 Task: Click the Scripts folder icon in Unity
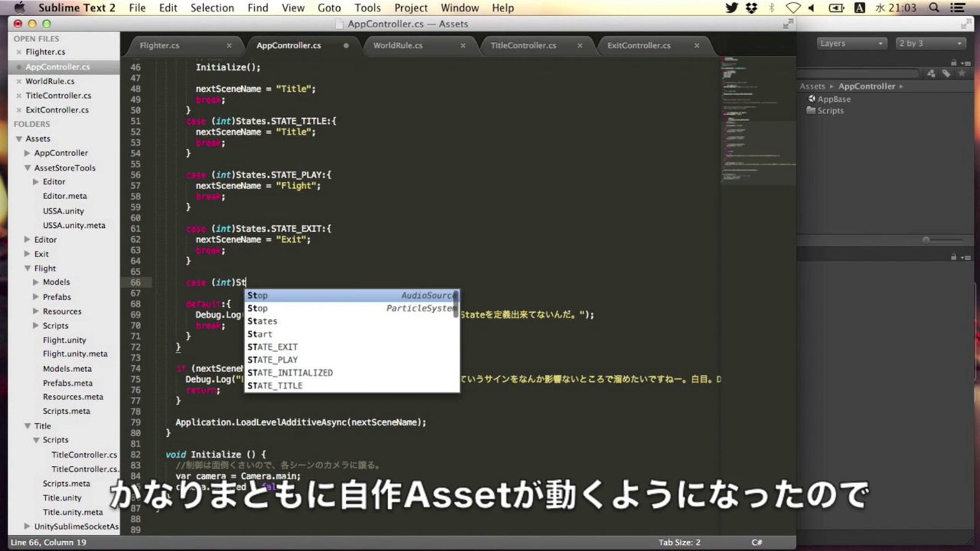click(811, 110)
